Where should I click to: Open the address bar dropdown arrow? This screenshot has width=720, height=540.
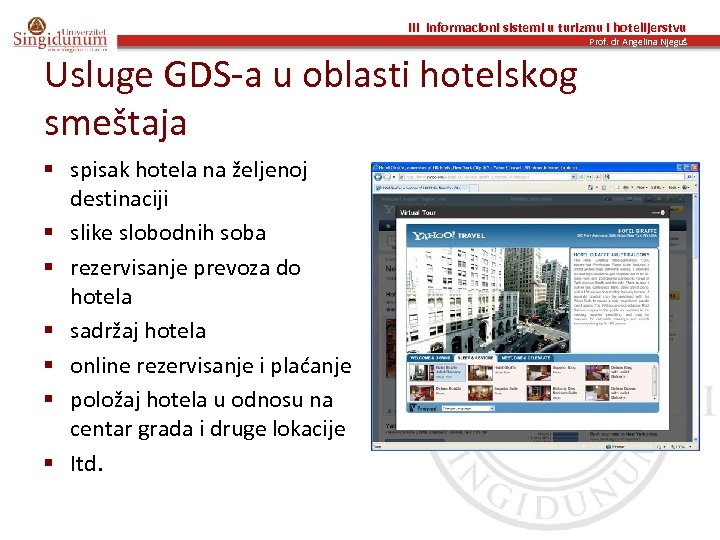tap(574, 177)
